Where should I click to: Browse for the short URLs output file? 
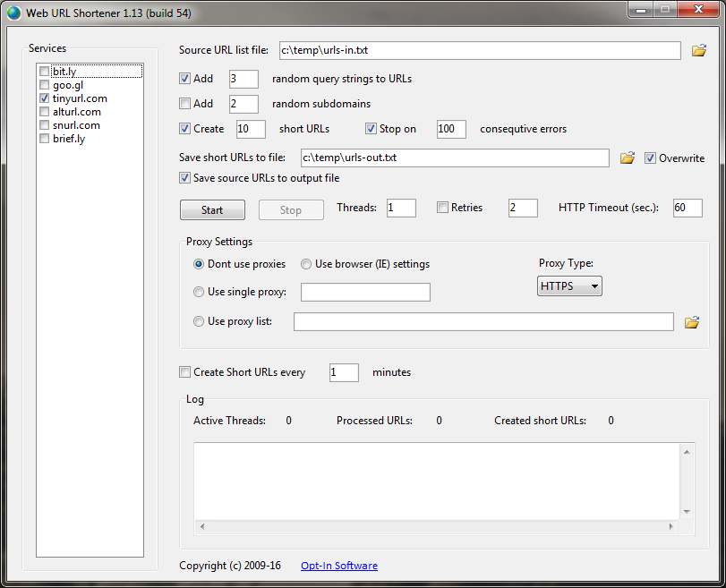(628, 158)
